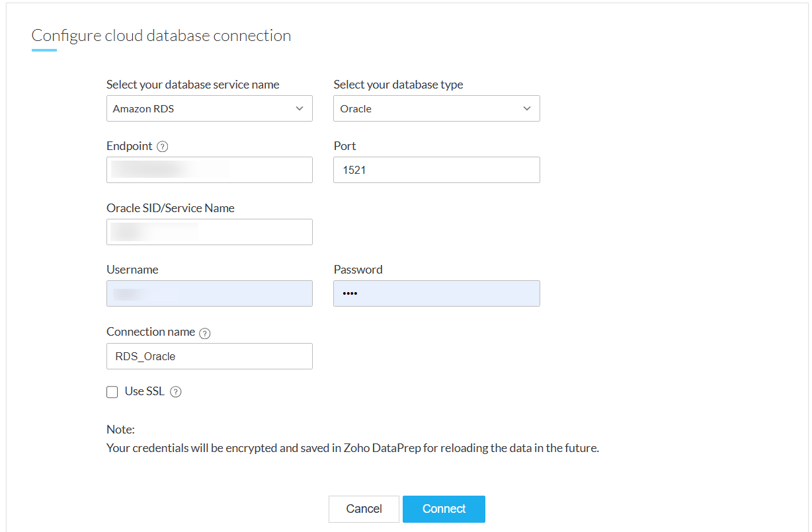The width and height of the screenshot is (812, 532).
Task: Enable the Use SSL checkbox
Action: pyautogui.click(x=112, y=393)
